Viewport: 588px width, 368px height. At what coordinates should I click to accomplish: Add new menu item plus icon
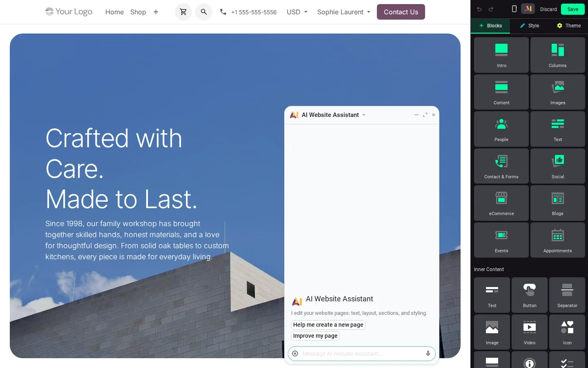(156, 12)
